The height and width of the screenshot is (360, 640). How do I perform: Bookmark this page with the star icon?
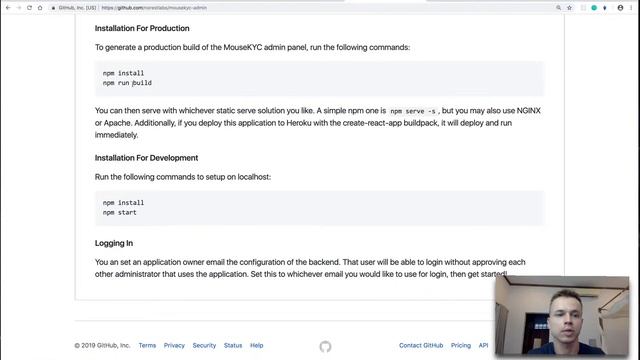pos(569,8)
